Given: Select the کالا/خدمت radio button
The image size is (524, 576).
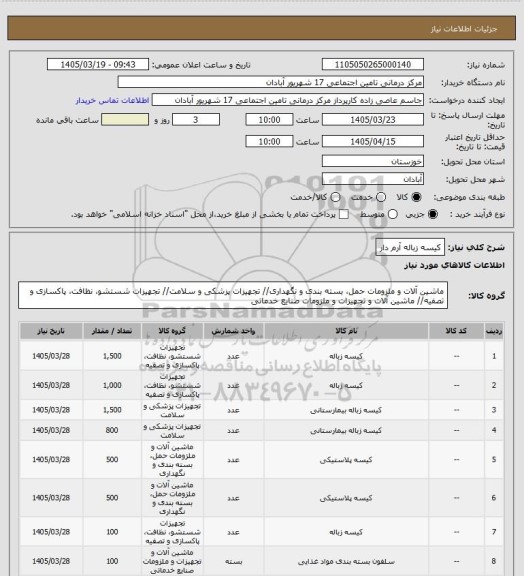Looking at the screenshot, I should coord(335,197).
